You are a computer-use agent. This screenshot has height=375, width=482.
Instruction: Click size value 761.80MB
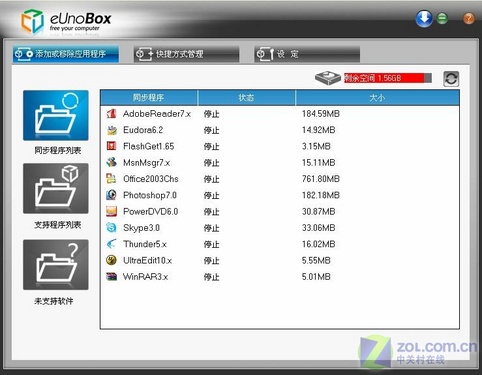(321, 179)
